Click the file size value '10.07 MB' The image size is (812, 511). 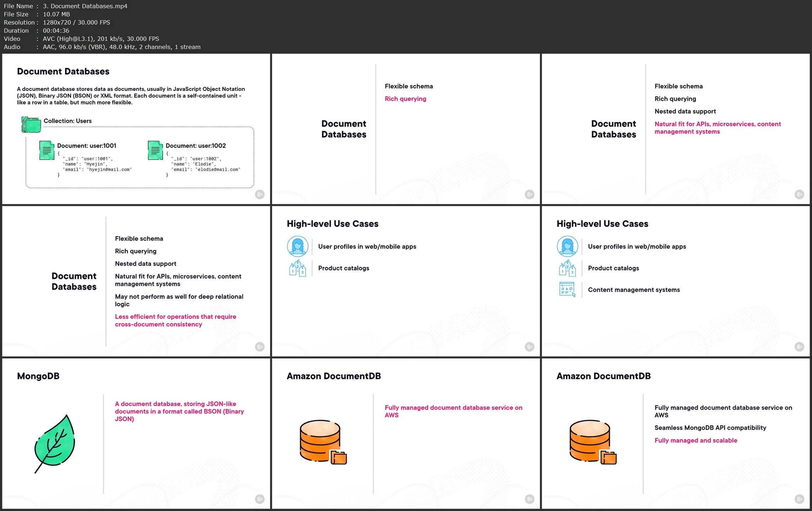click(56, 14)
